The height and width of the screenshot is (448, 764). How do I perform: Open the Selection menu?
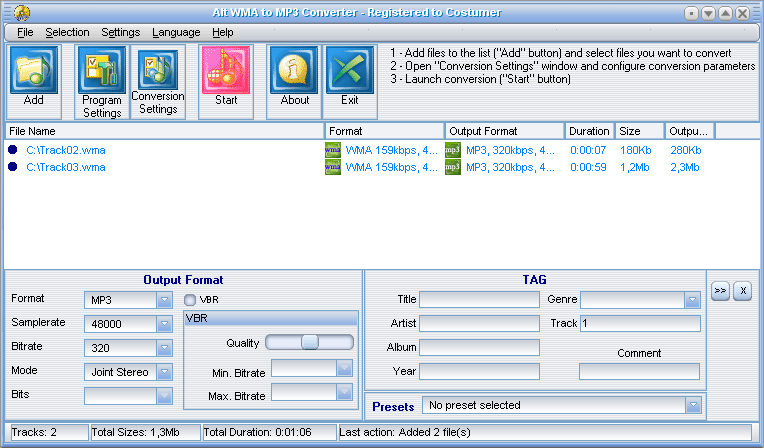click(67, 32)
